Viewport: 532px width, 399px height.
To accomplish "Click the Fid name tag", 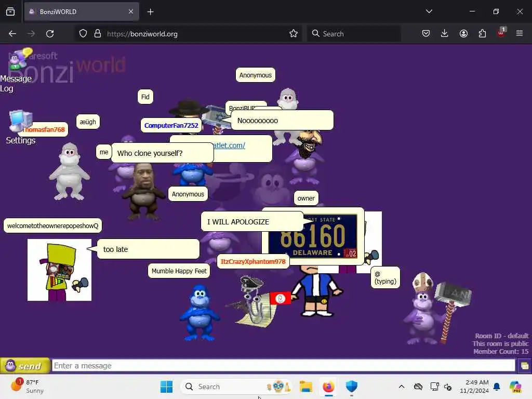I will coord(145,97).
